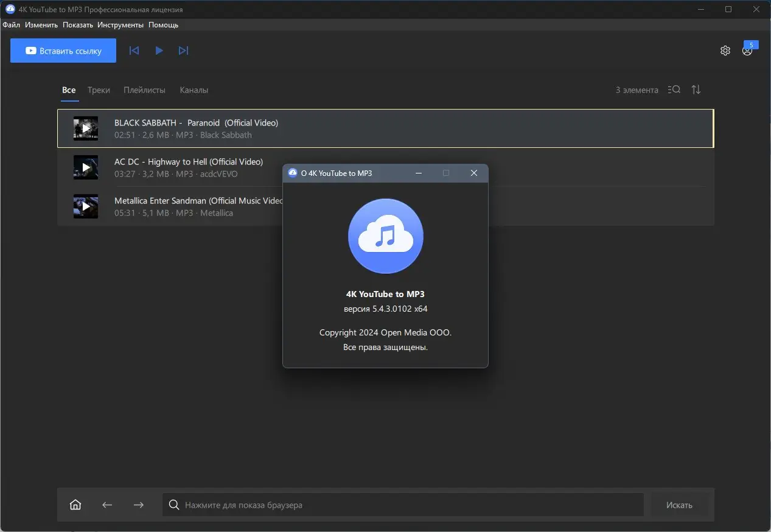This screenshot has width=771, height=532.
Task: Open settings via the gear icon
Action: (725, 51)
